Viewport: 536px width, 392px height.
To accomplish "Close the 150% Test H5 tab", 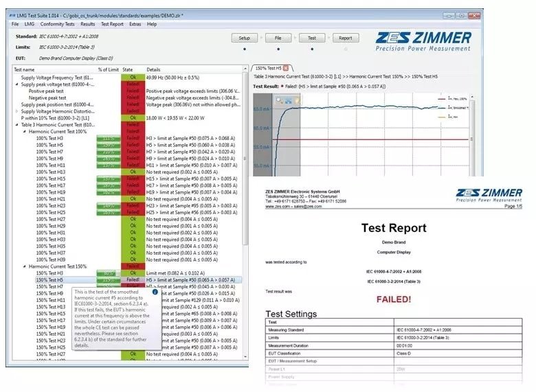I will pyautogui.click(x=286, y=68).
